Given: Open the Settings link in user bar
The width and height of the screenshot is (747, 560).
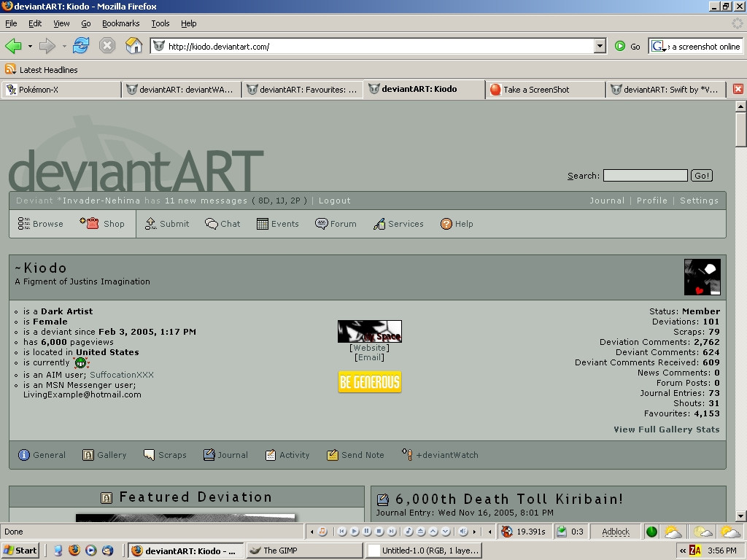Looking at the screenshot, I should click(x=699, y=201).
